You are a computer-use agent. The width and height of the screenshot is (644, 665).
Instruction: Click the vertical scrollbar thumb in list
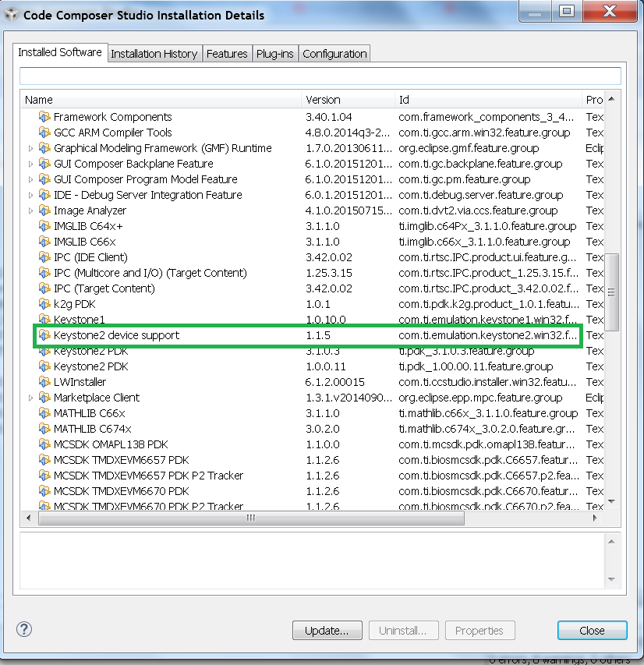click(x=611, y=292)
